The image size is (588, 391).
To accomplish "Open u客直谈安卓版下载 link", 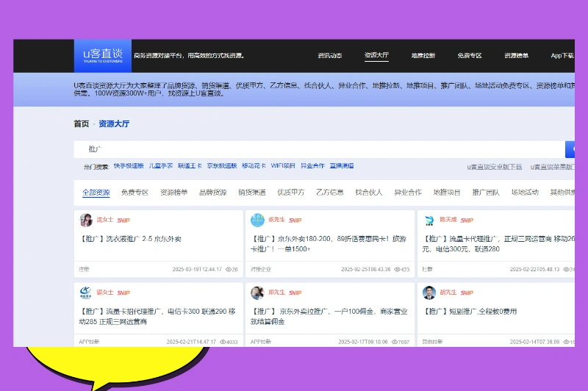I will tap(495, 167).
